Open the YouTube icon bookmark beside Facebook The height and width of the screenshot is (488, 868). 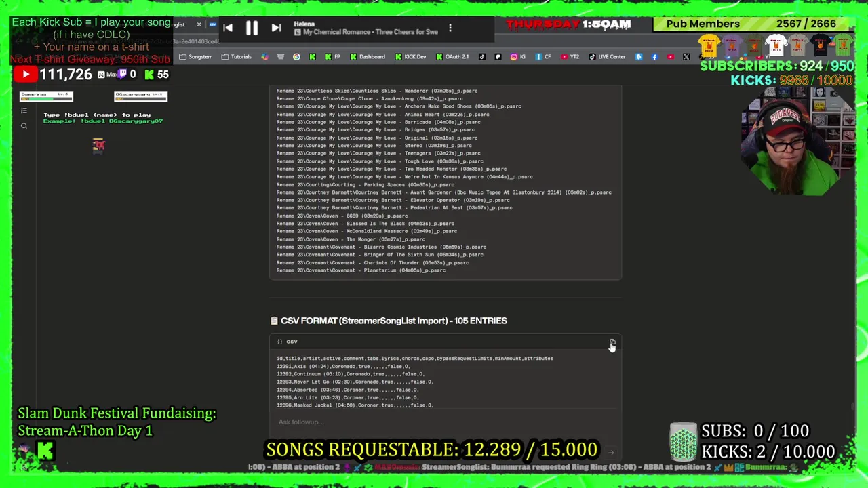pos(671,57)
